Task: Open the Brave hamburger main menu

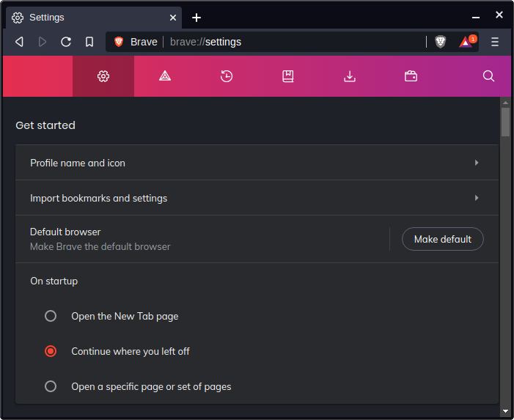Action: 495,42
